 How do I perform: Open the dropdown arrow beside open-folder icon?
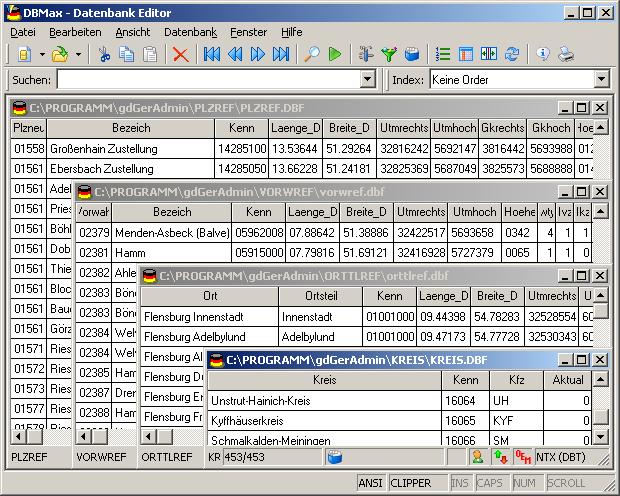pyautogui.click(x=78, y=54)
